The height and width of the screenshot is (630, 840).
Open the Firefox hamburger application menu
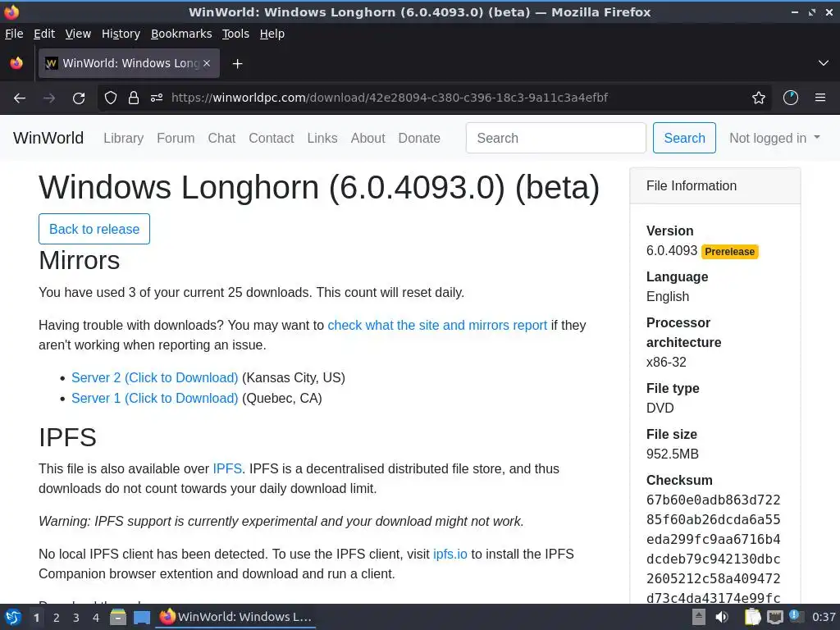820,98
